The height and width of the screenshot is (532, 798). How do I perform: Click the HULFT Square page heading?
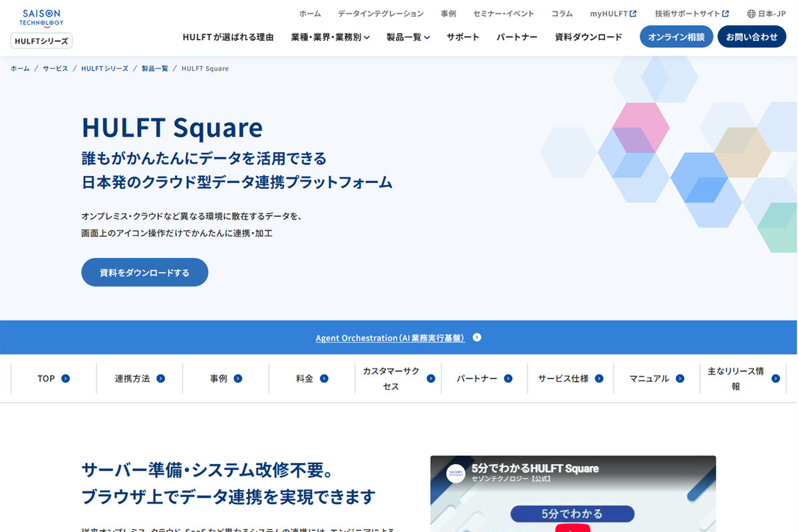pos(172,127)
